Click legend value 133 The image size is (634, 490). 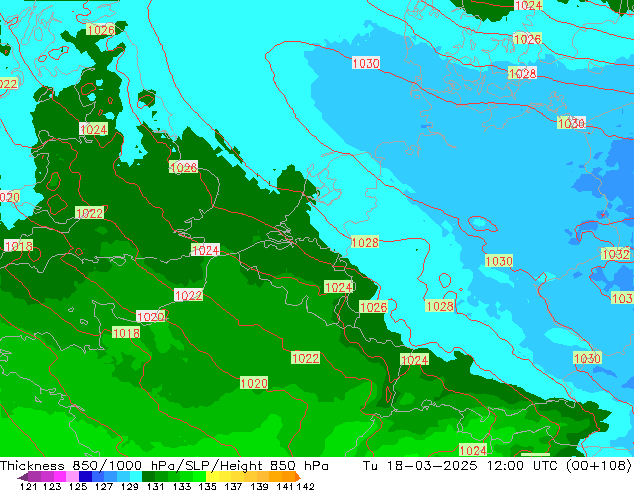click(182, 486)
